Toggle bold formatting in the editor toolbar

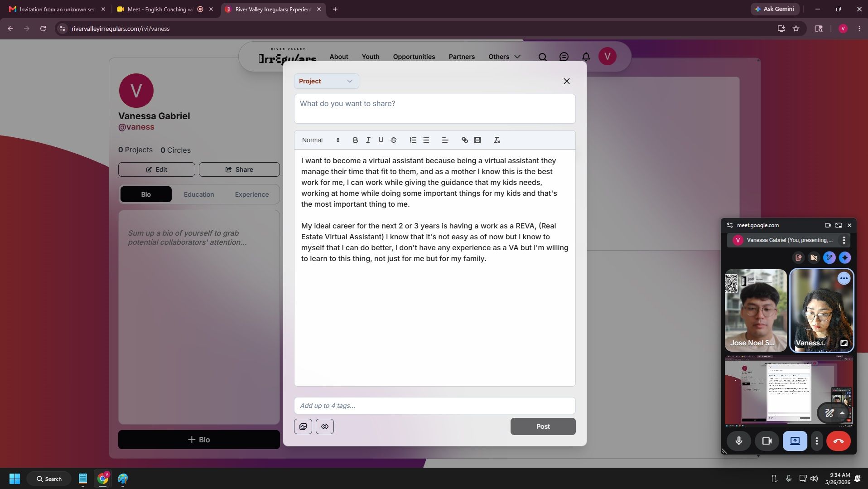click(355, 140)
